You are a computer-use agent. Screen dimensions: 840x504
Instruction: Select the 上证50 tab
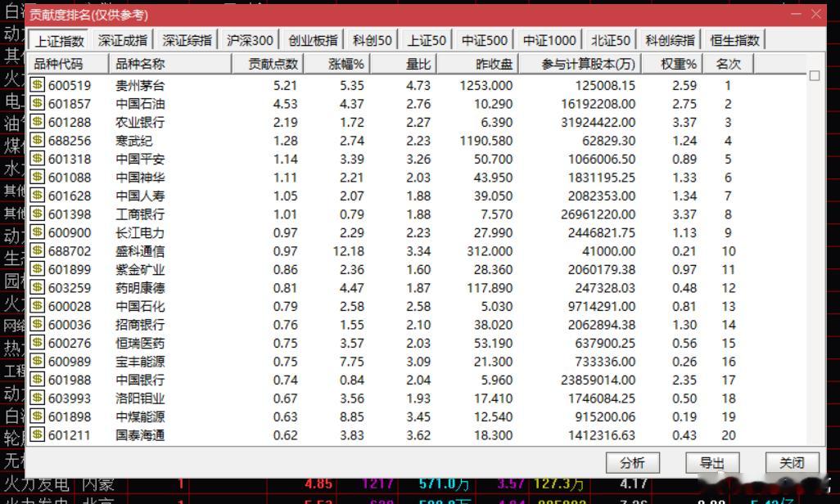pos(427,40)
